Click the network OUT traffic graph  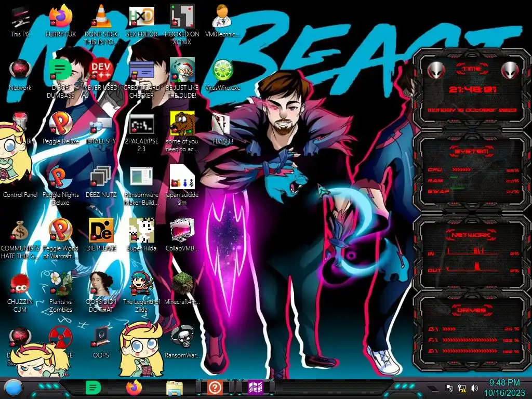tap(472, 267)
